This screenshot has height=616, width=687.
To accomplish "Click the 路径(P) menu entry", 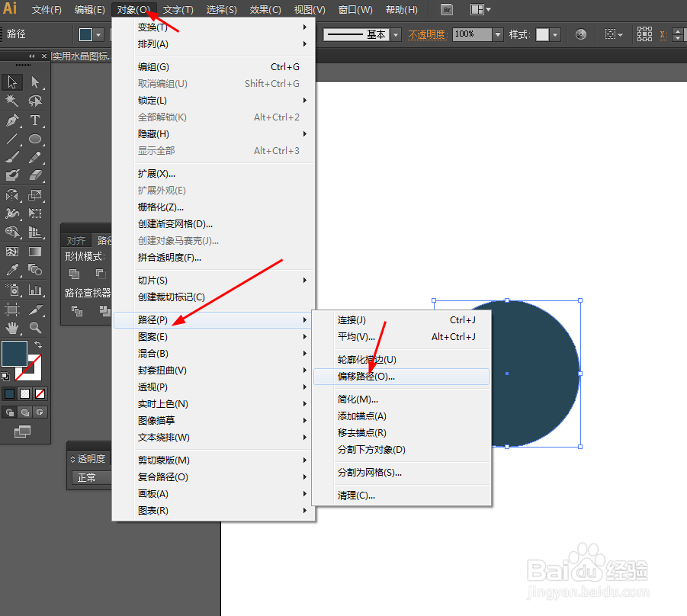I will [x=212, y=320].
